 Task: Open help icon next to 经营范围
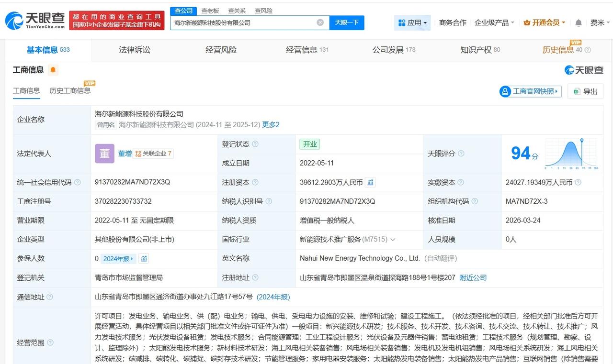pos(50,342)
